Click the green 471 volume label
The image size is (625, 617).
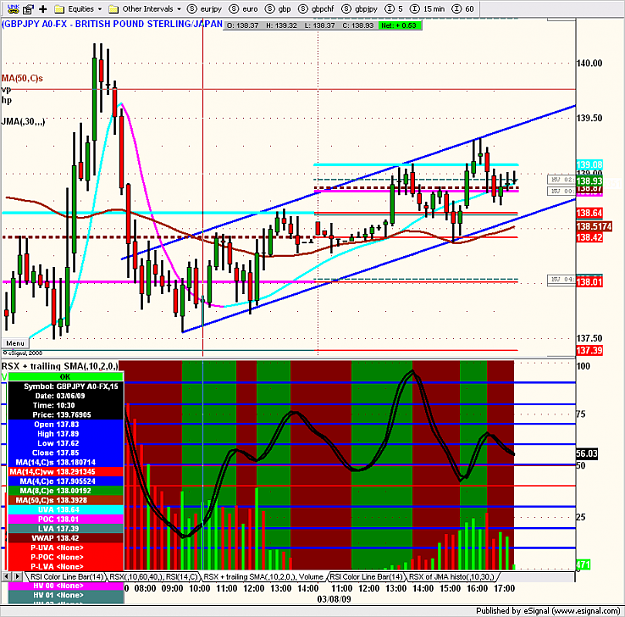coord(583,564)
